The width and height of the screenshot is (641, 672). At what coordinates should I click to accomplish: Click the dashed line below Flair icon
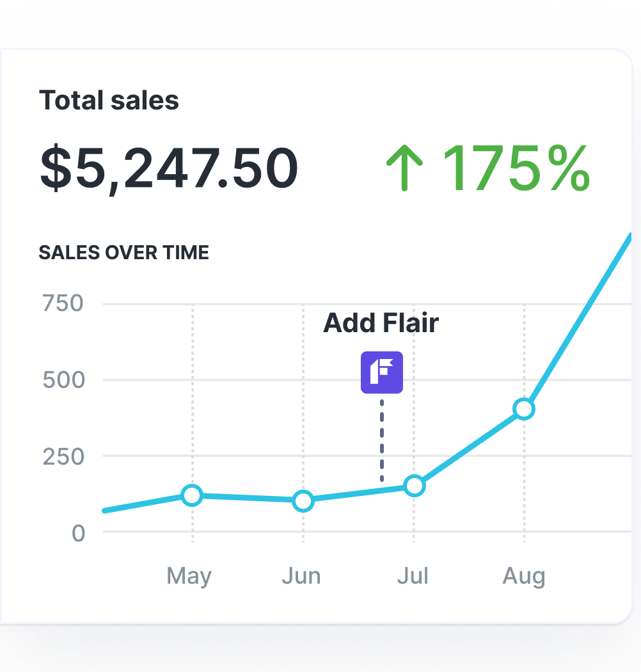[382, 442]
